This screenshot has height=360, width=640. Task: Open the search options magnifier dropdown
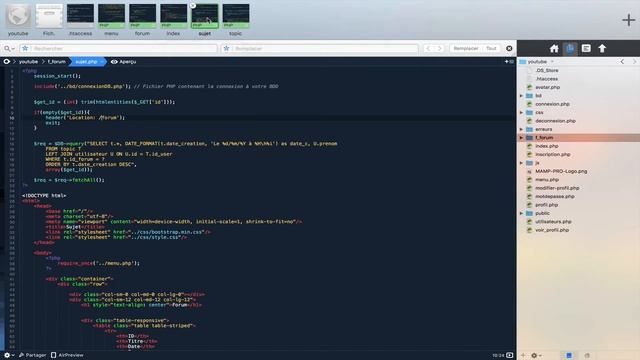[9, 49]
